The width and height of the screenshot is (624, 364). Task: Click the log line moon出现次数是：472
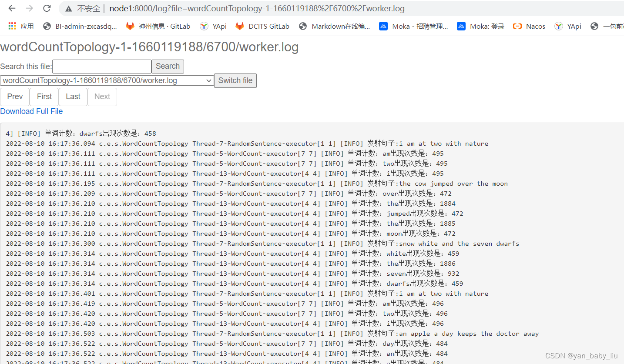(x=231, y=234)
